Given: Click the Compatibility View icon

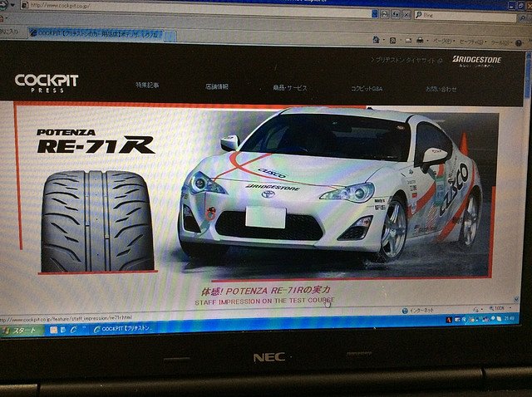Looking at the screenshot, I should [x=385, y=14].
